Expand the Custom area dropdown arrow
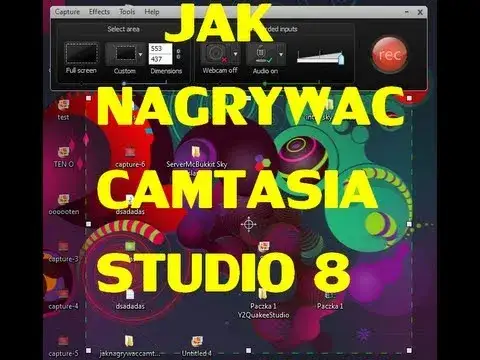This screenshot has height=360, width=480. pos(141,54)
